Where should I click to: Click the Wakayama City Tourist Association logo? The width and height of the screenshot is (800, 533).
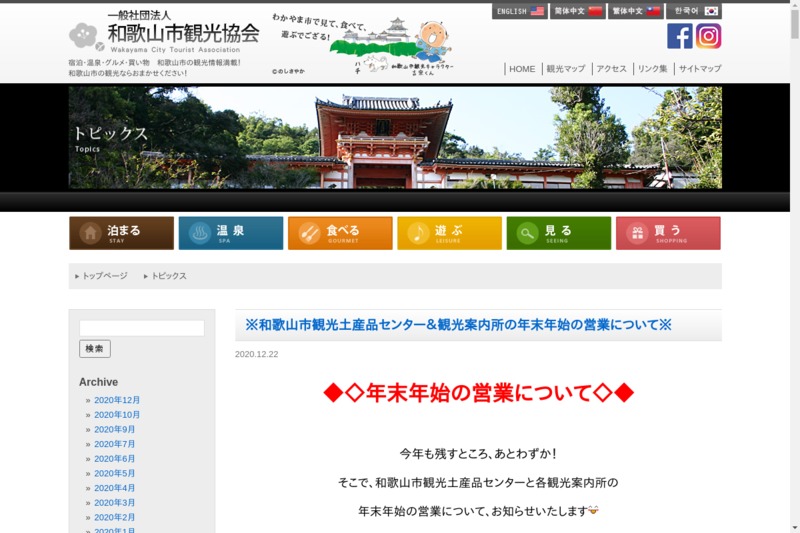click(164, 34)
